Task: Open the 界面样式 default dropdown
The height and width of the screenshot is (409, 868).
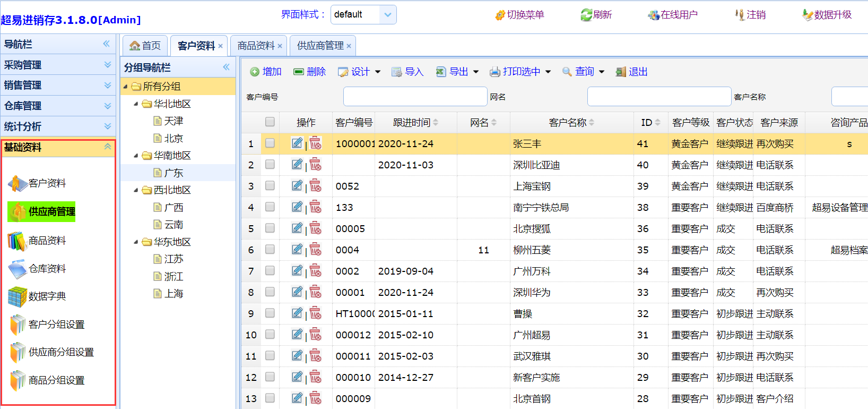Action: click(x=387, y=15)
